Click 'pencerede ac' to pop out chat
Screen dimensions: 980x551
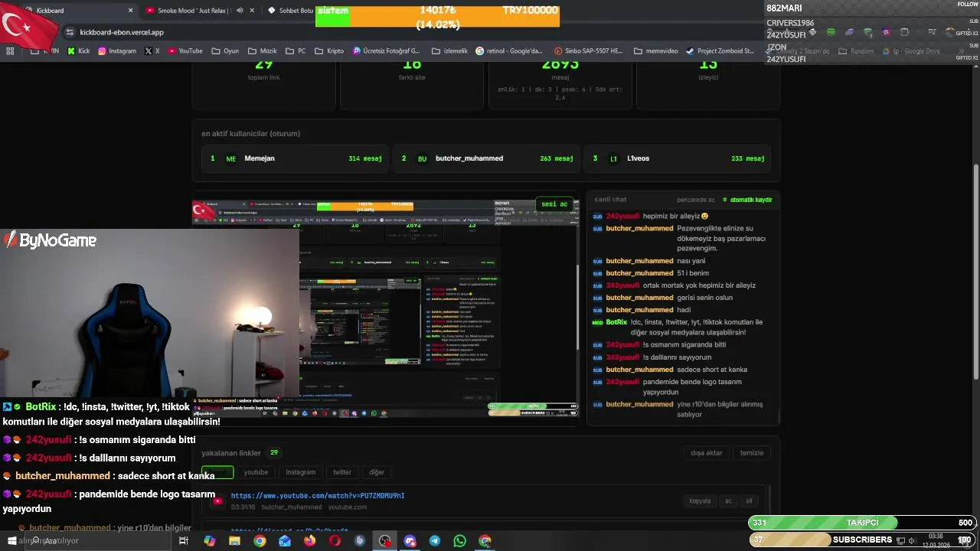point(696,200)
